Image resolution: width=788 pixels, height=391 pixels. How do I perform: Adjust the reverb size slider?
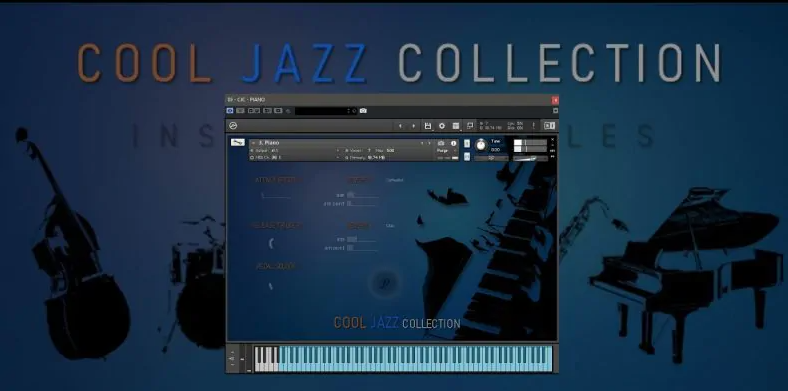[362, 194]
